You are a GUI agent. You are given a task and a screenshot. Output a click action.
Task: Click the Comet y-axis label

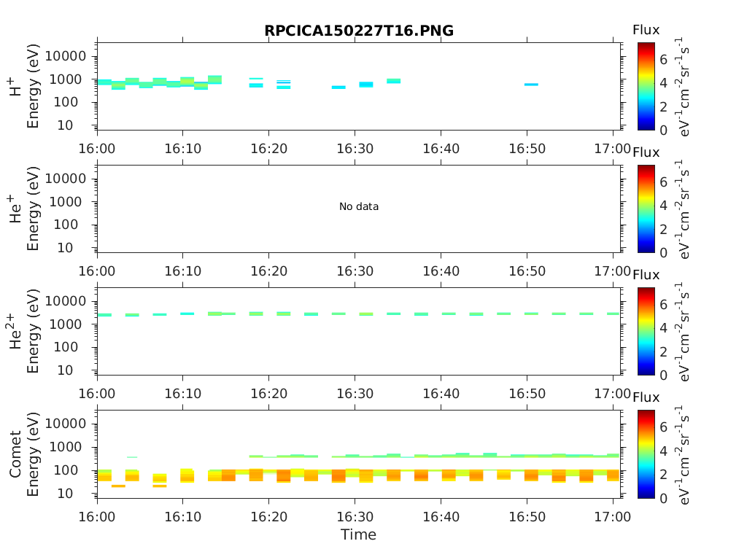[x=15, y=454]
